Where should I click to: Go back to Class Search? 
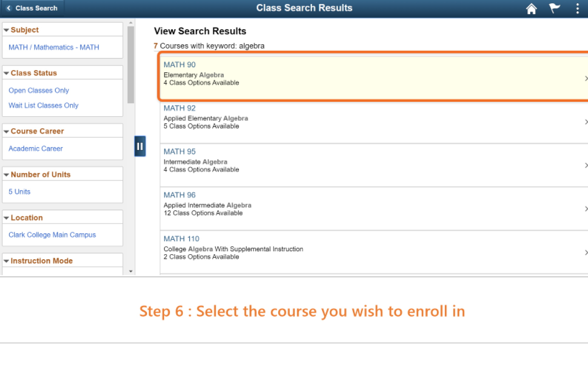[32, 8]
